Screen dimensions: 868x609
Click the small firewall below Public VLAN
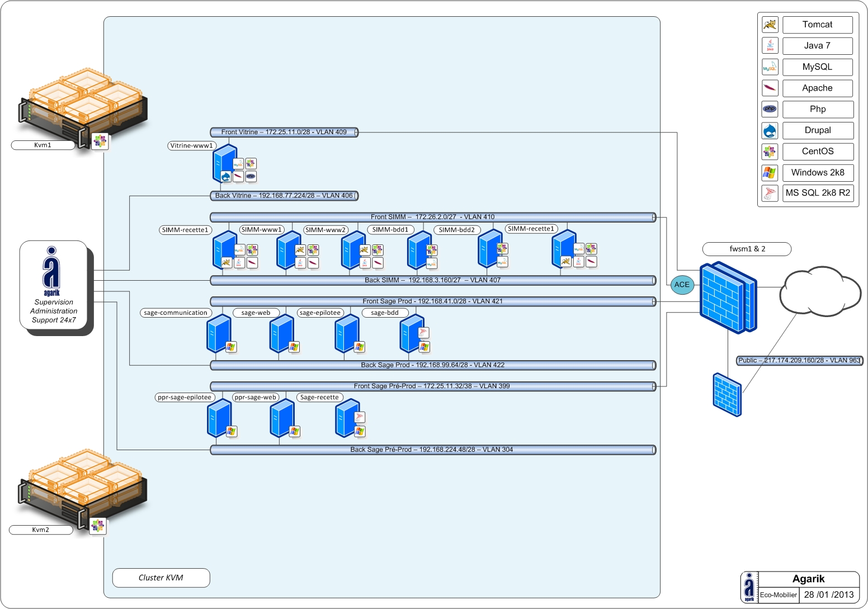tap(727, 395)
